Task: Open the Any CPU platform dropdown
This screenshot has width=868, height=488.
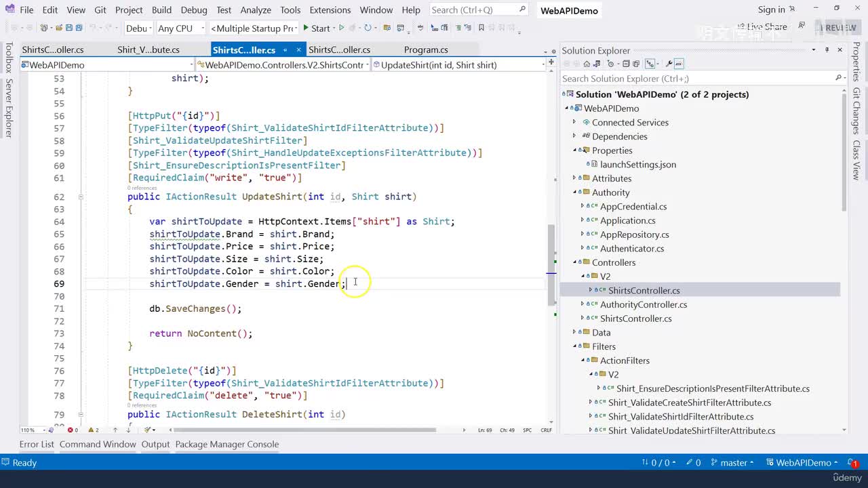Action: (180, 28)
